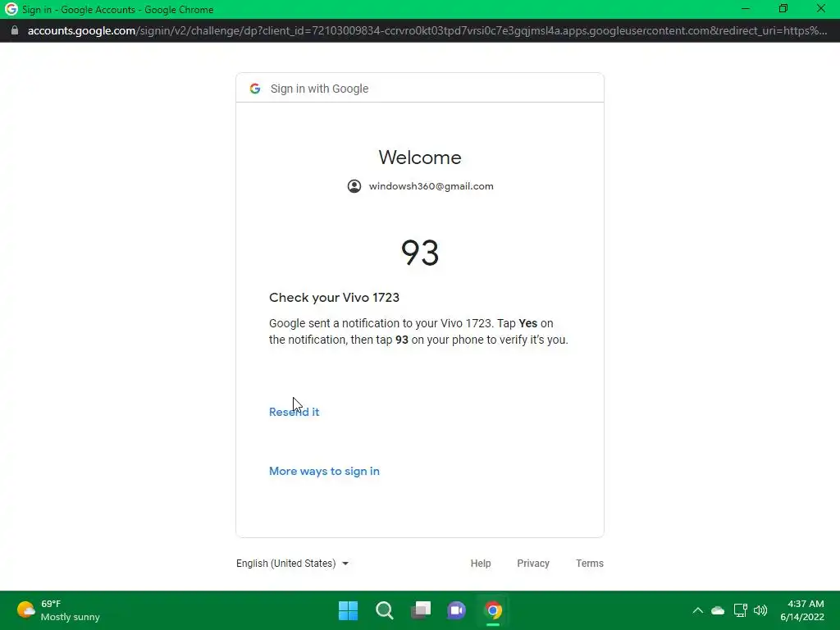Open the clock showing 4:37 AM

click(x=802, y=610)
